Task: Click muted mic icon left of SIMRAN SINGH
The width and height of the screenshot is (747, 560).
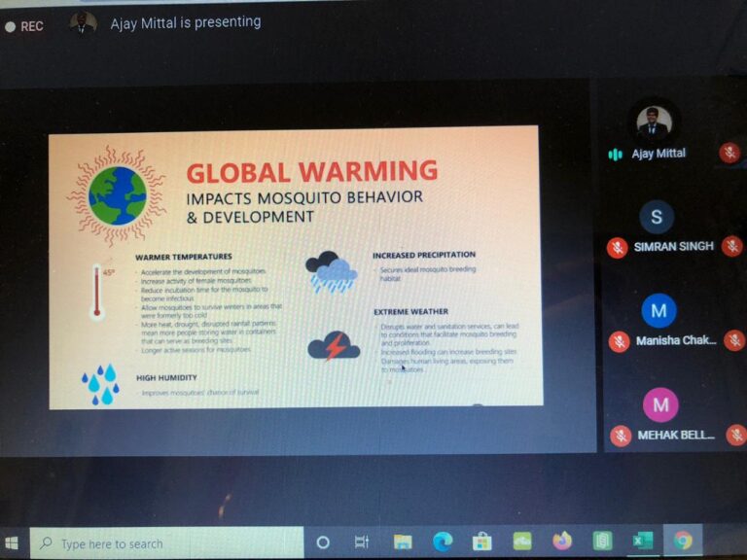Action: point(617,248)
